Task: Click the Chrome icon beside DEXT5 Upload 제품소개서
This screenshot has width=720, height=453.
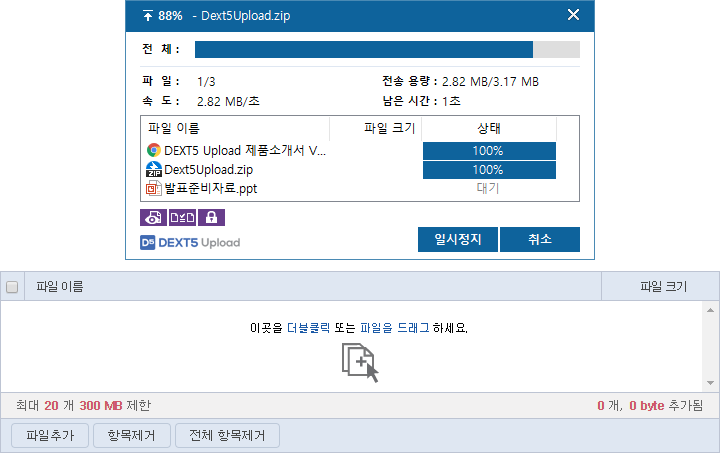Action: click(x=154, y=151)
